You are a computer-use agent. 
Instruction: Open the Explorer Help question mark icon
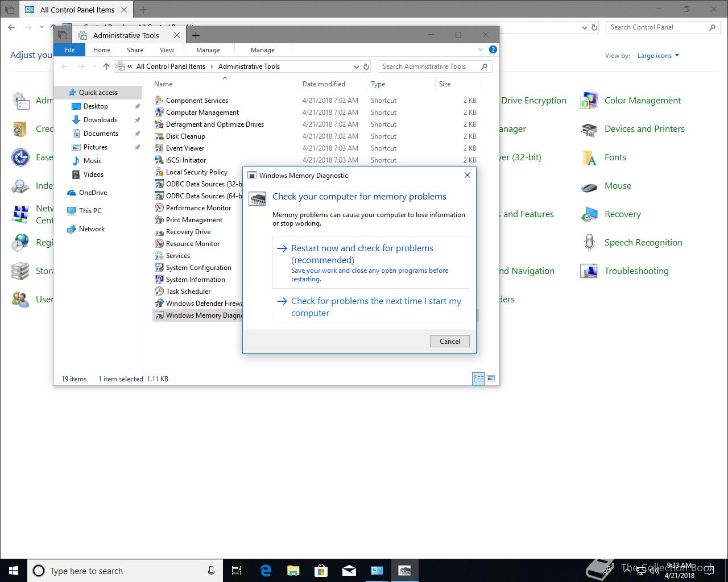point(493,49)
